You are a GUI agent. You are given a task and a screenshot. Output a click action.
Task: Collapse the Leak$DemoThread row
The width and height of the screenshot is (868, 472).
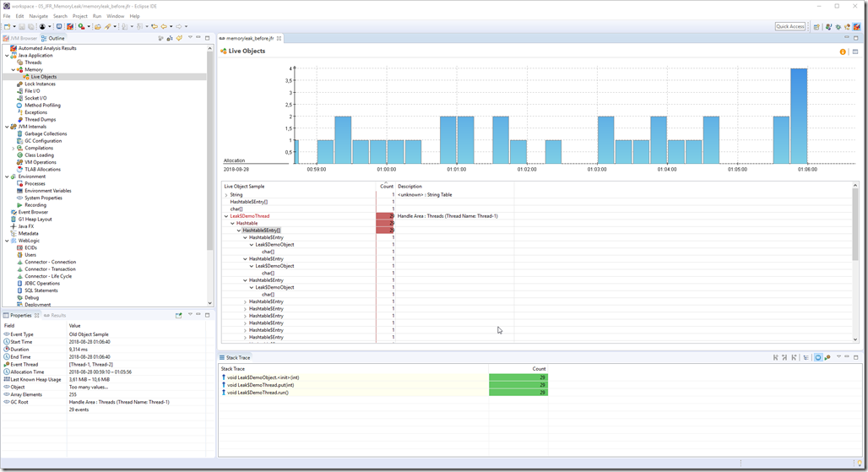point(225,216)
